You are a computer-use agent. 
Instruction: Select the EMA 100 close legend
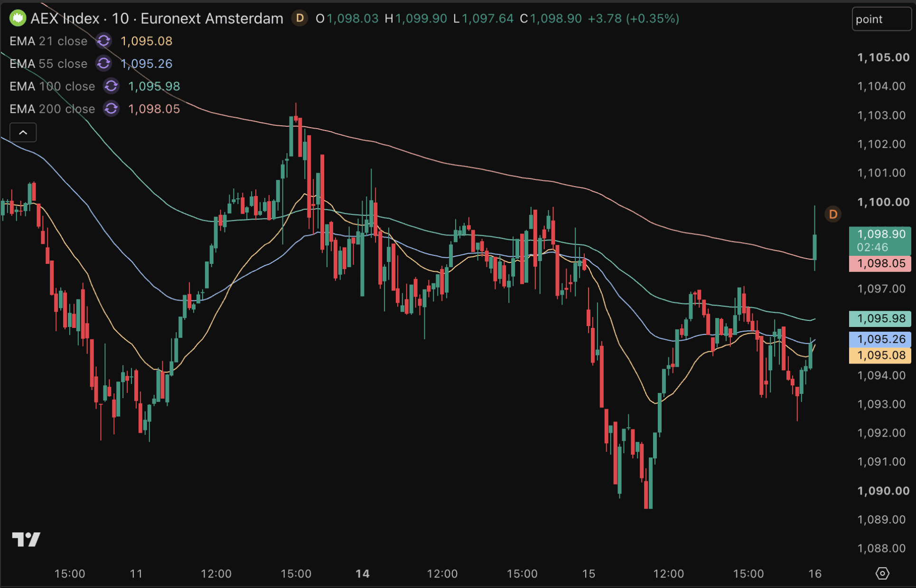tap(52, 86)
